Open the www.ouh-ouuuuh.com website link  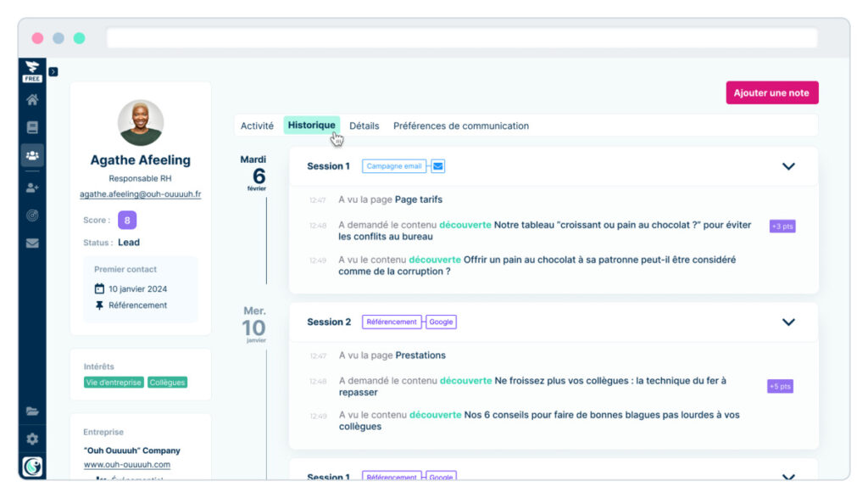(x=126, y=465)
